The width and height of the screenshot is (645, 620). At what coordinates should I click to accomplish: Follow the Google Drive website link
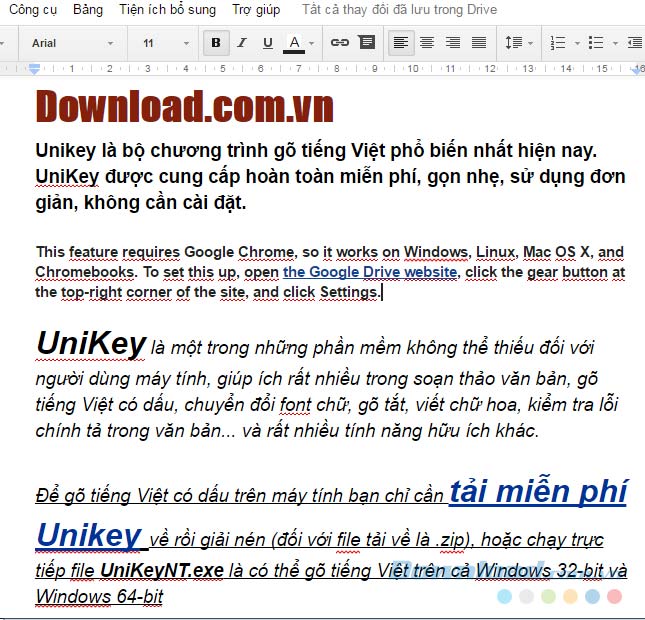370,272
